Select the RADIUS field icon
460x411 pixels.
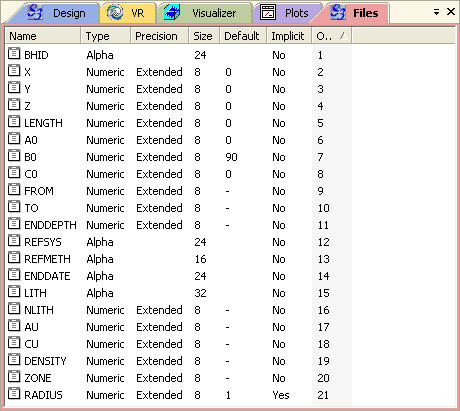click(x=14, y=394)
